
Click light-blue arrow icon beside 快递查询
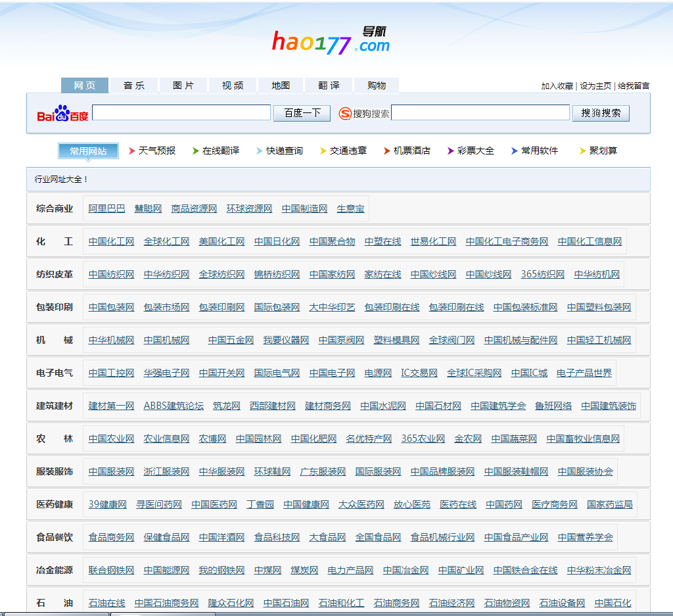tap(259, 151)
